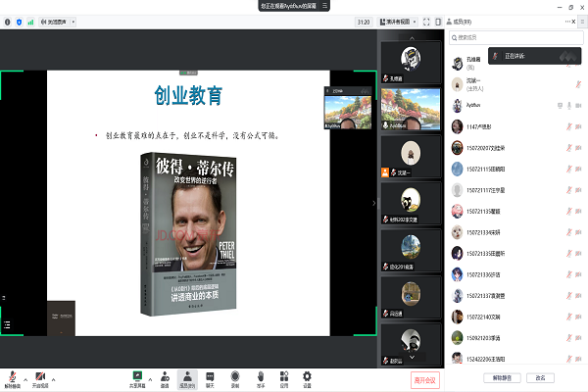Image resolution: width=588 pixels, height=392 pixels.
Task: Click the list icon at slide bottom left
Action: pyautogui.click(x=7, y=324)
